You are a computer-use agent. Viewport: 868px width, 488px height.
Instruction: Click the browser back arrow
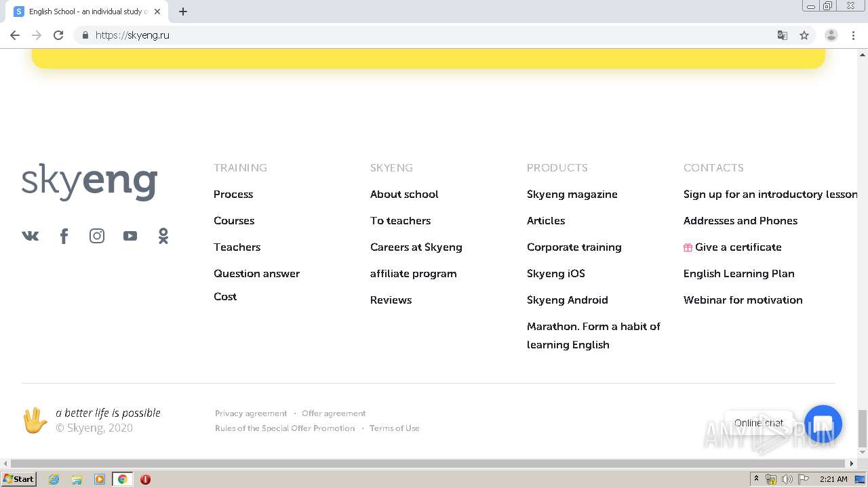tap(15, 35)
